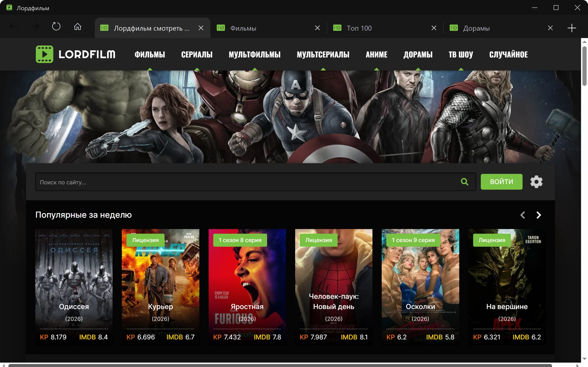
Task: Open a new tab with plus icon
Action: point(571,28)
